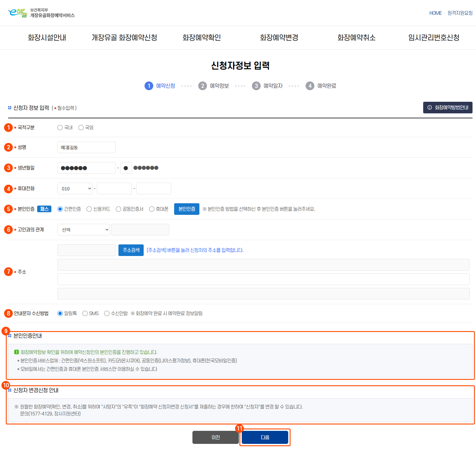Click the step 1 예약신청 circle
This screenshot has width=476, height=452.
click(x=149, y=86)
